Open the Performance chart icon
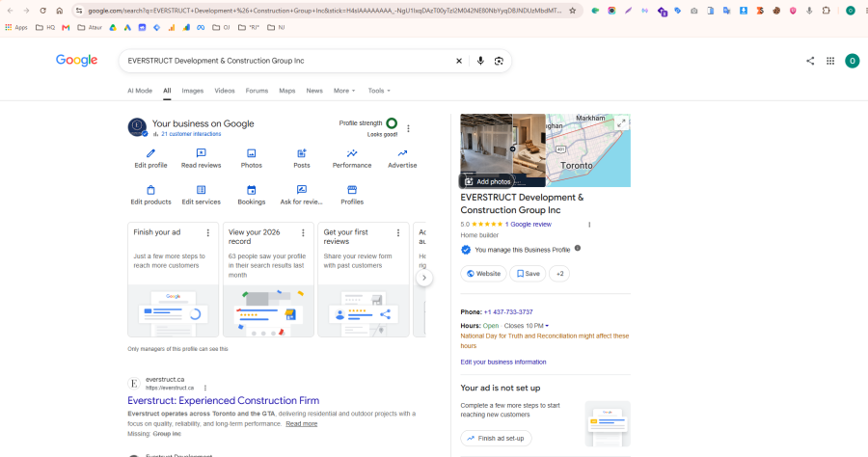 coord(352,153)
